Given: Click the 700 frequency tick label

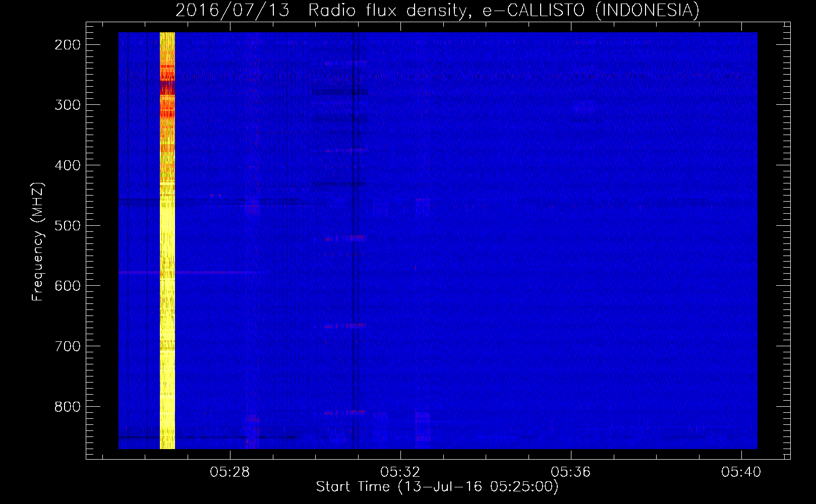Looking at the screenshot, I should click(68, 346).
